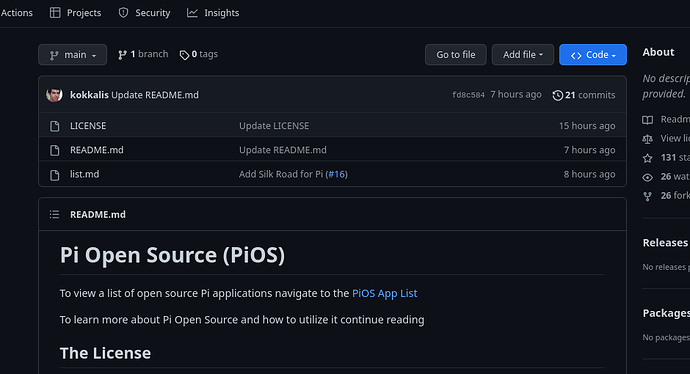Image resolution: width=690 pixels, height=374 pixels.
Task: Open the Security tab
Action: coord(144,13)
